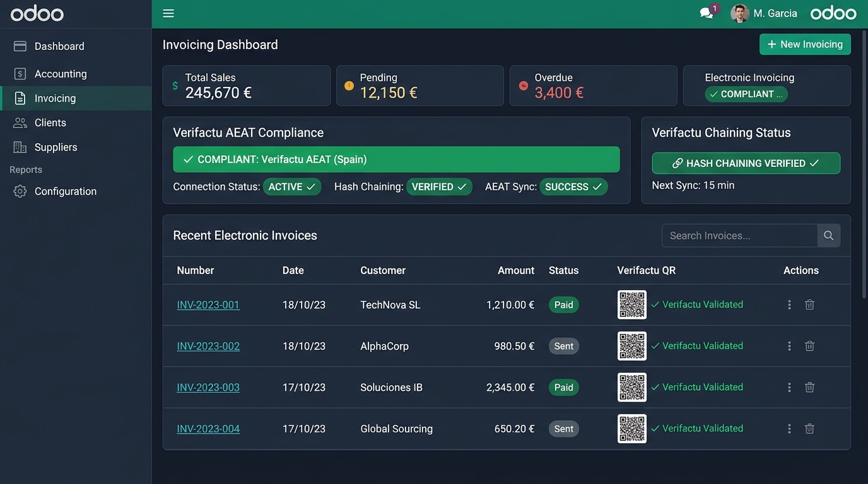Open Configuration settings
The height and width of the screenshot is (484, 868).
point(76,192)
